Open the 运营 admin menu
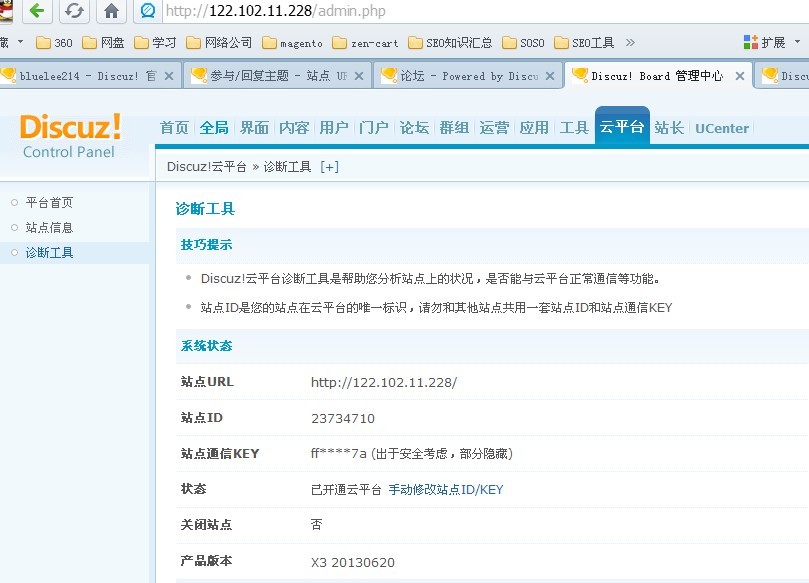The image size is (809, 583). pos(494,127)
